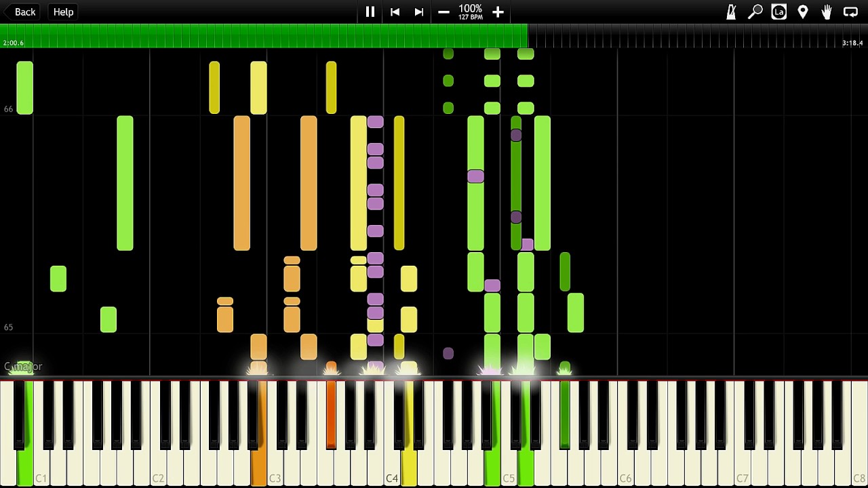Open the Help menu
868x488 pixels.
[x=63, y=12]
